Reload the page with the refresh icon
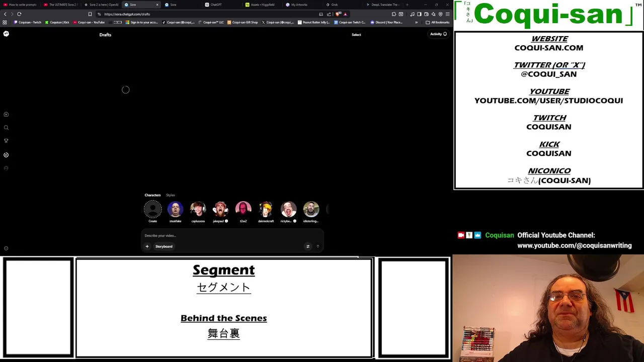The image size is (644, 362). point(19,14)
